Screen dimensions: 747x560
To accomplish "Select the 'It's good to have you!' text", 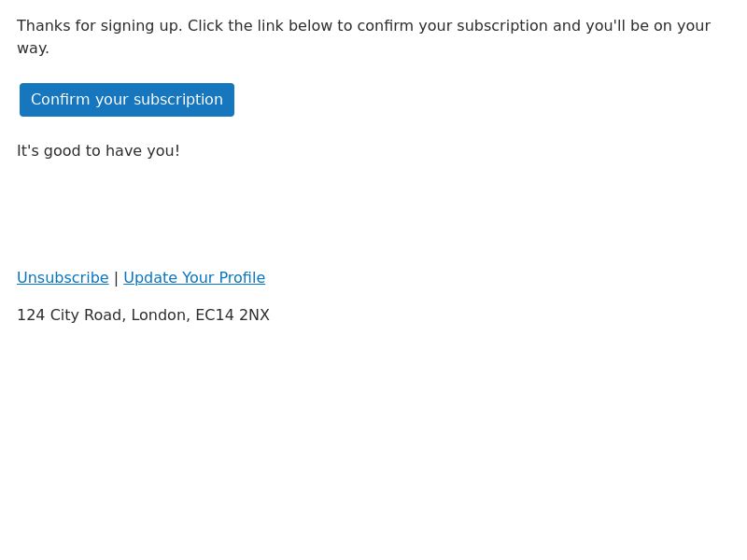I will [98, 151].
